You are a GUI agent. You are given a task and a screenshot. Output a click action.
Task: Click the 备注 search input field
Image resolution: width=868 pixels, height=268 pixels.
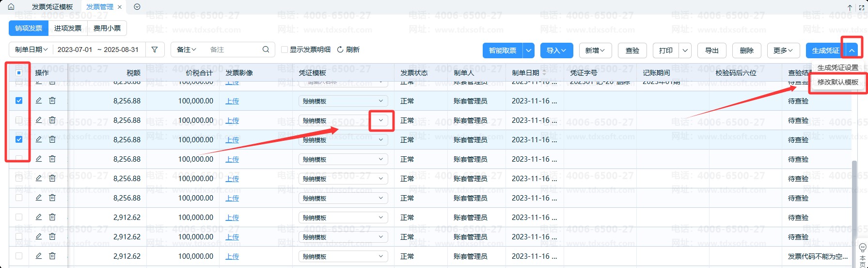pyautogui.click(x=233, y=50)
